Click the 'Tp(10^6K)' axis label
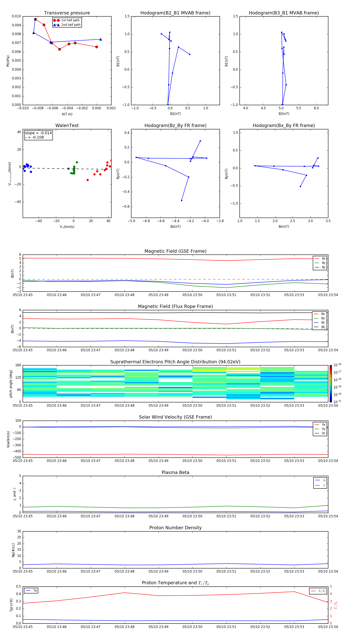The width and height of the screenshot is (351, 644). pos(11,605)
